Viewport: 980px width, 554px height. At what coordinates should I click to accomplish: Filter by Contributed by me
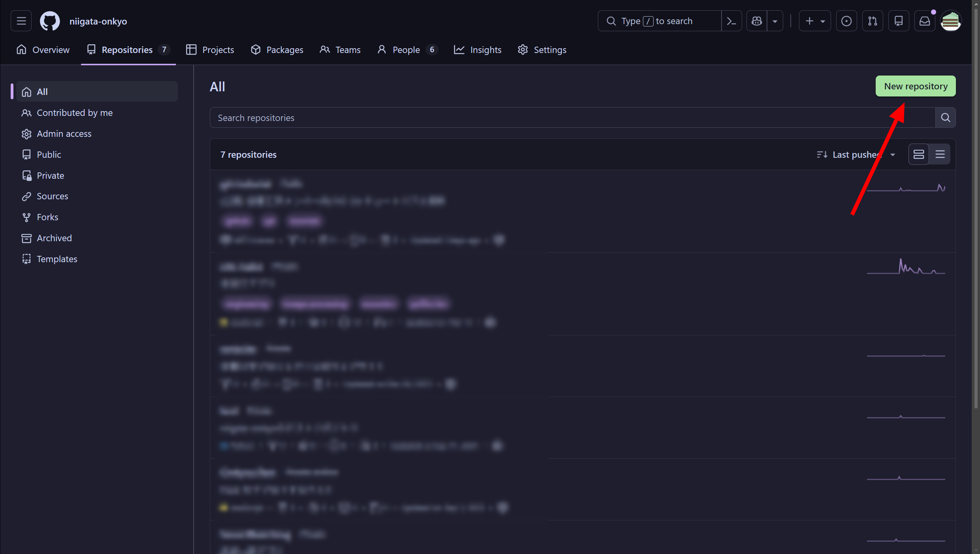pos(97,113)
